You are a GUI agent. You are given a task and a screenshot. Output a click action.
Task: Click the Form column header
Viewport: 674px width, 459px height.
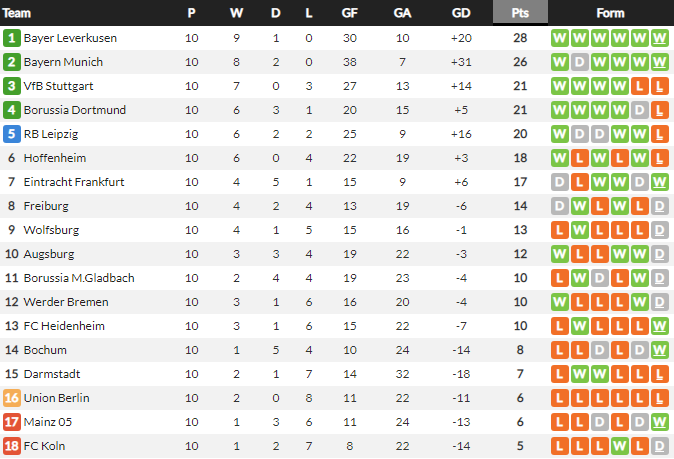tap(610, 13)
